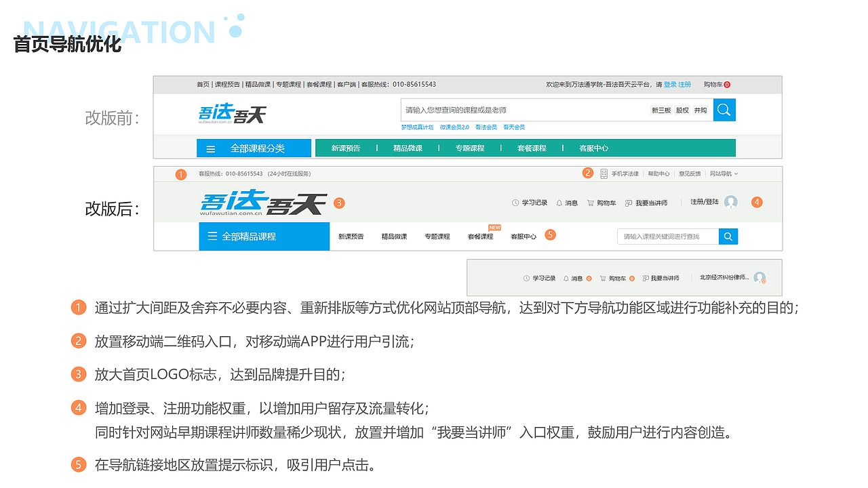This screenshot has height=488, width=868.
Task: Select 套餐课程 in the green nav bar
Action: click(x=532, y=148)
